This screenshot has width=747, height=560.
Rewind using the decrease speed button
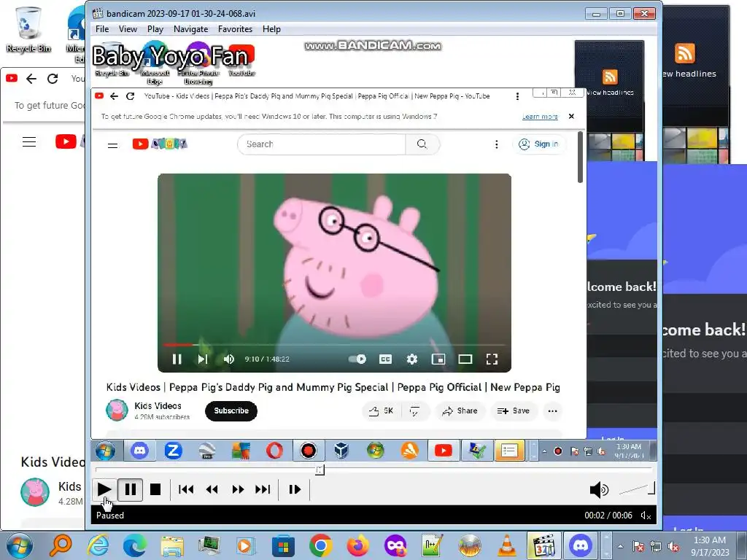click(x=212, y=489)
